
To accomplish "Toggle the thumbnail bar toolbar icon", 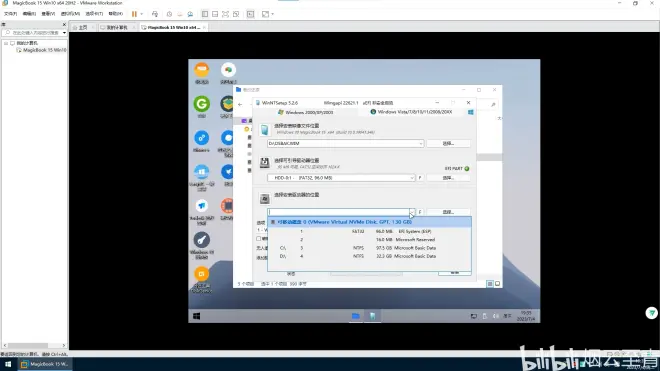I will (x=215, y=14).
